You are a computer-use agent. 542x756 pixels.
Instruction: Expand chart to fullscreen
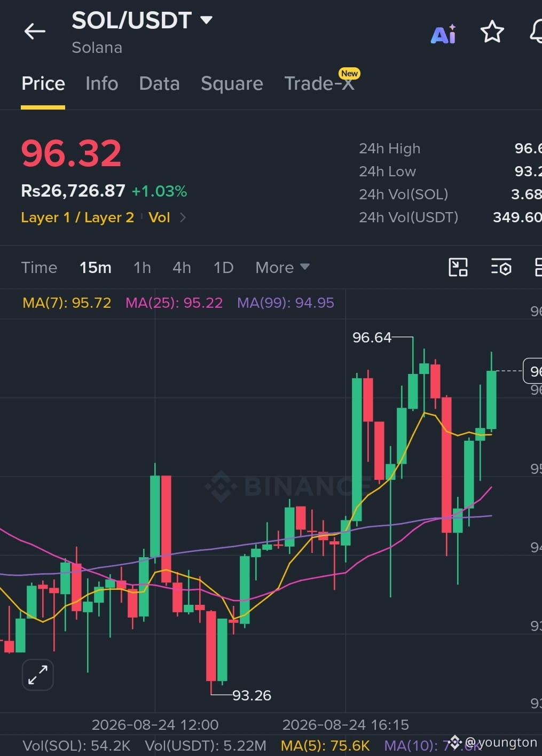tap(38, 675)
